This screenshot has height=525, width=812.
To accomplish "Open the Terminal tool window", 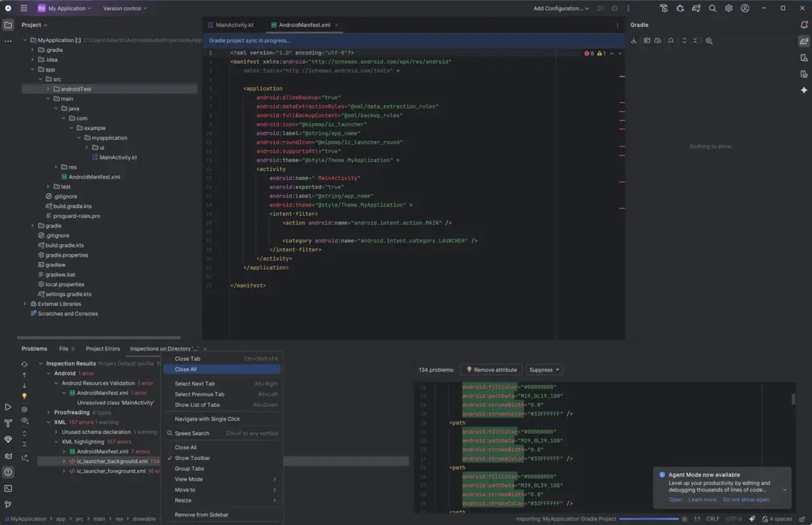I will [x=9, y=488].
